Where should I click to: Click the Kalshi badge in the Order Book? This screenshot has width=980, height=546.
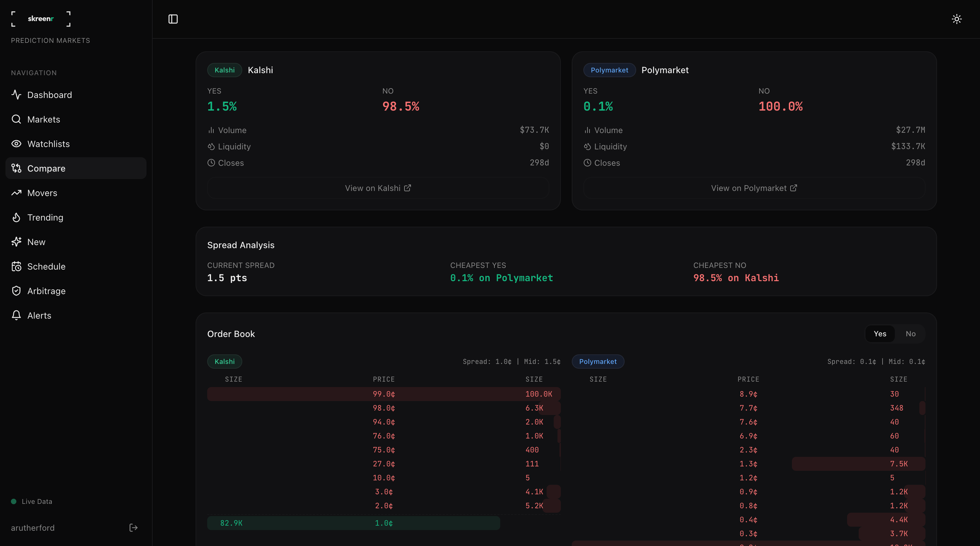pyautogui.click(x=225, y=362)
